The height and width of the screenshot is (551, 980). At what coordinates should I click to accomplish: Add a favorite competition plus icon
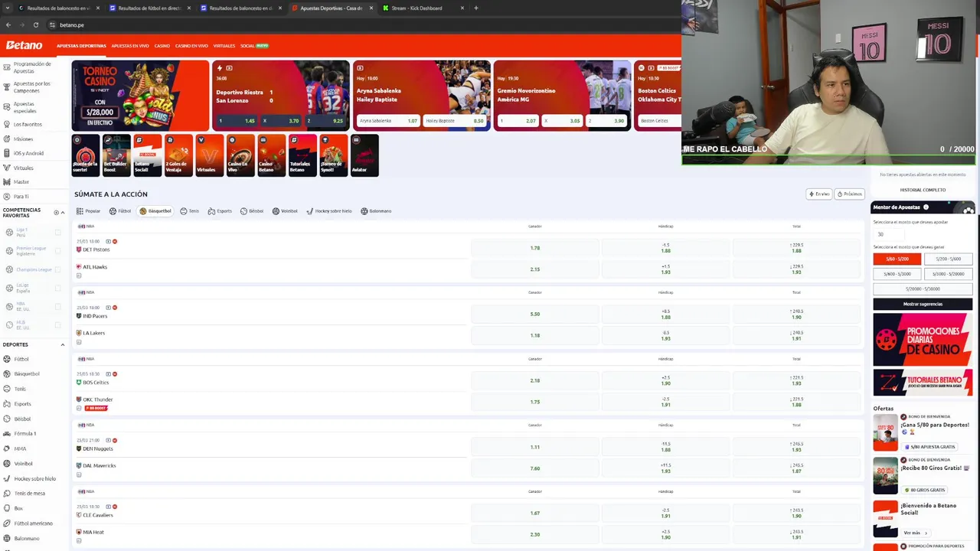(56, 212)
